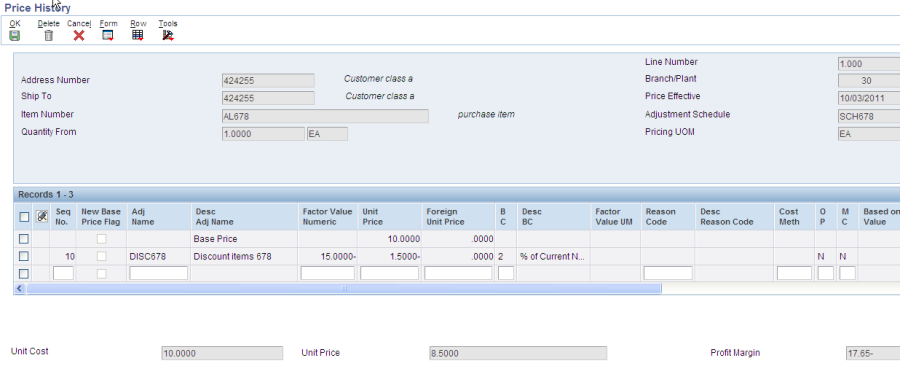Open the Row menu label
The width and height of the screenshot is (900, 374).
click(x=138, y=24)
